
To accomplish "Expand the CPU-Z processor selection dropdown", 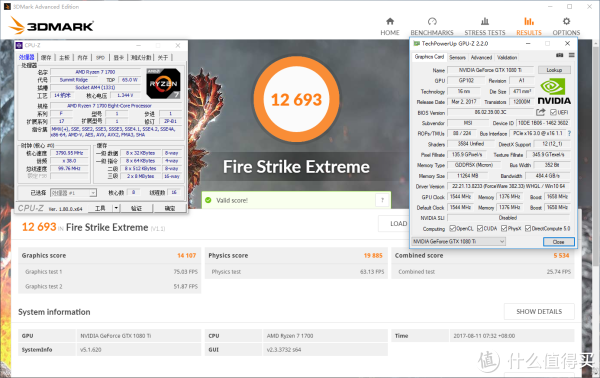I will [x=73, y=193].
